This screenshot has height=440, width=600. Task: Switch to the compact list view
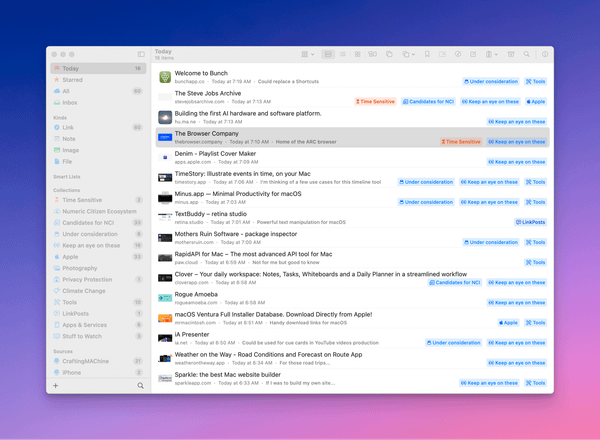[343, 54]
